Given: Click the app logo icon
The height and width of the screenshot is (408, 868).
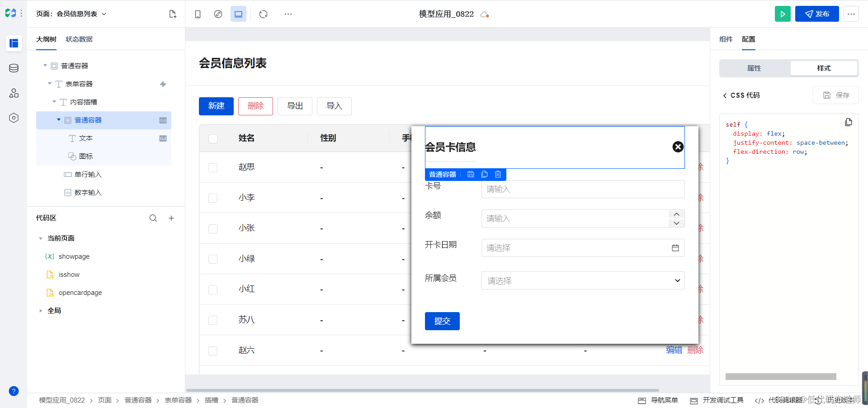Looking at the screenshot, I should (10, 13).
